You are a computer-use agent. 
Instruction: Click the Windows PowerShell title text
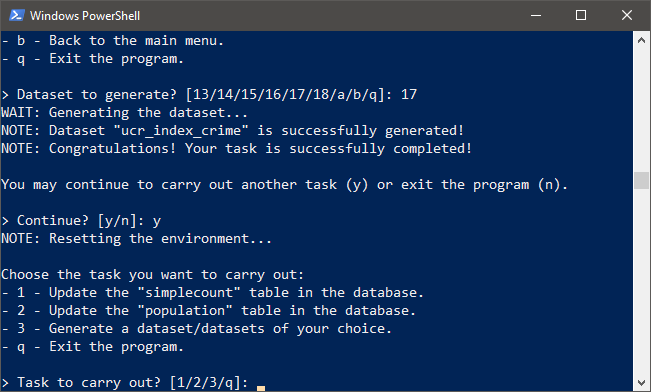pos(85,16)
